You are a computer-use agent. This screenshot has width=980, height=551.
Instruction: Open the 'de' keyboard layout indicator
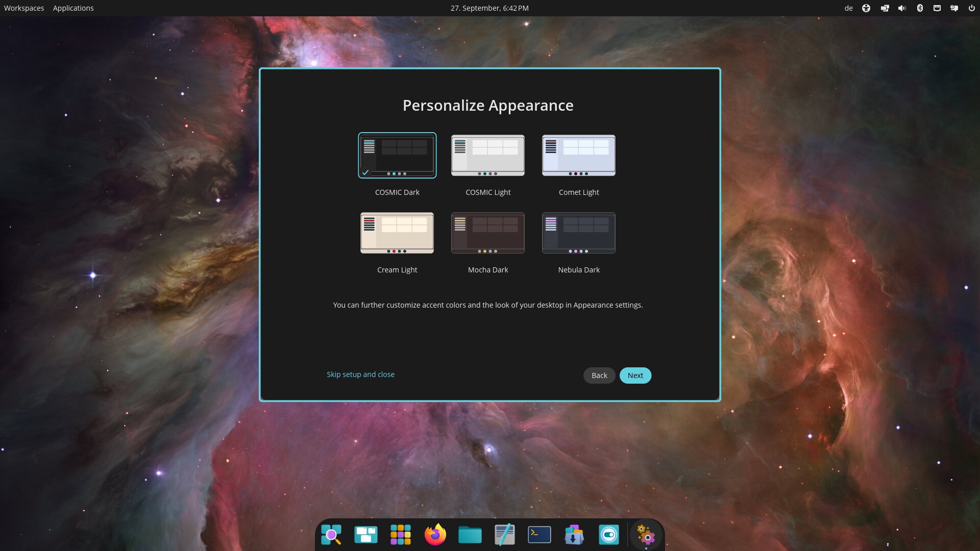848,8
